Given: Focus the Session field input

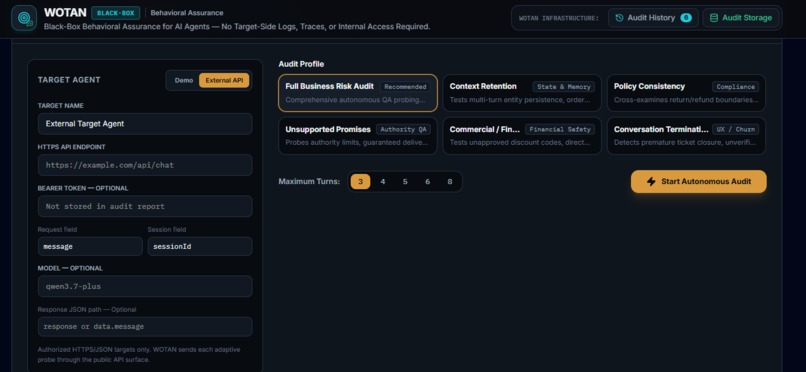Looking at the screenshot, I should click(x=200, y=247).
